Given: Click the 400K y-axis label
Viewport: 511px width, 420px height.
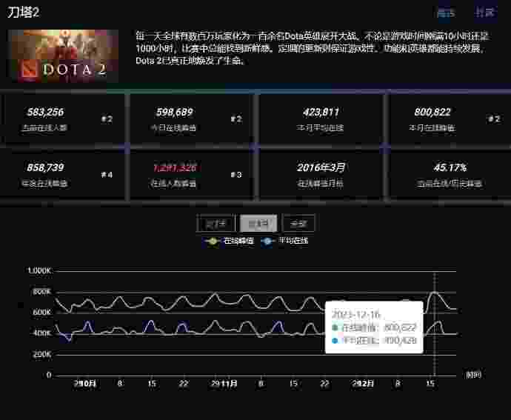Looking at the screenshot, I should pyautogui.click(x=42, y=333).
